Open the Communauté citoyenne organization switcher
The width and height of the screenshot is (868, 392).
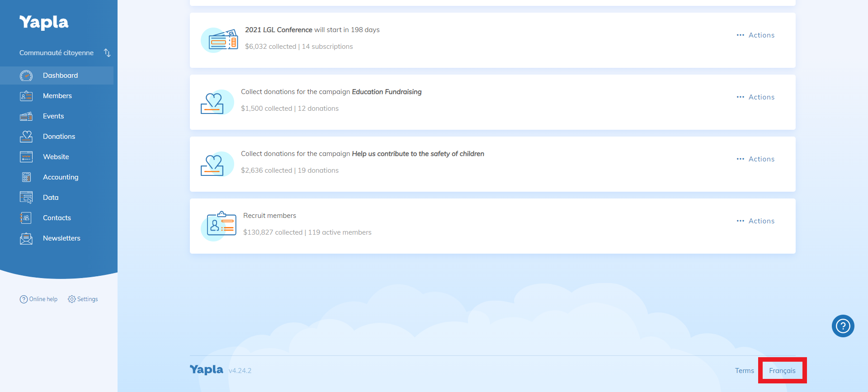click(x=65, y=53)
